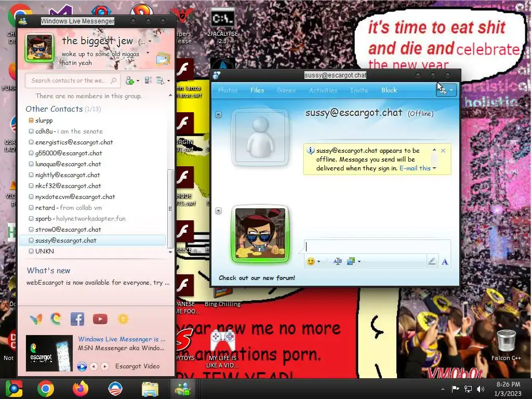
Task: Expand chat window menu dropdown arrow
Action: pyautogui.click(x=451, y=90)
